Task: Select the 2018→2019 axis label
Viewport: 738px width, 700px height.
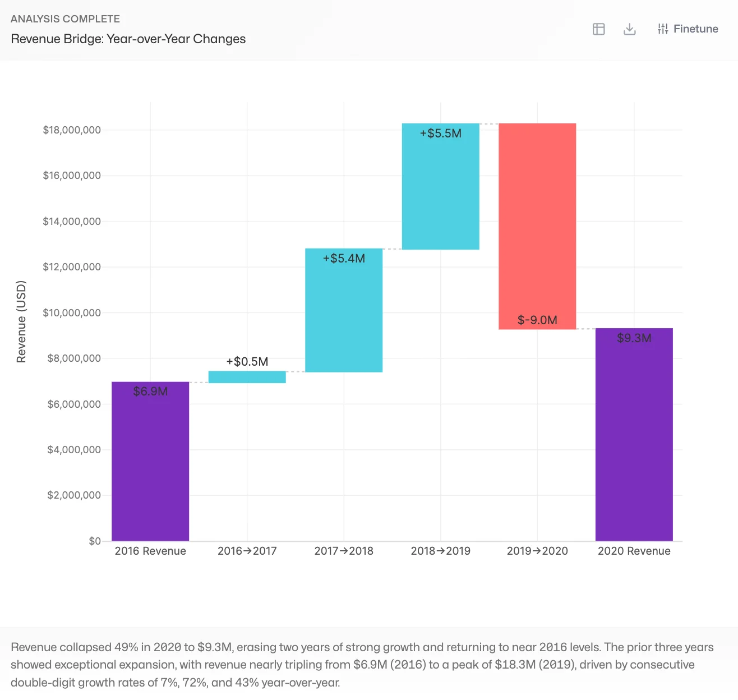Action: pyautogui.click(x=440, y=551)
